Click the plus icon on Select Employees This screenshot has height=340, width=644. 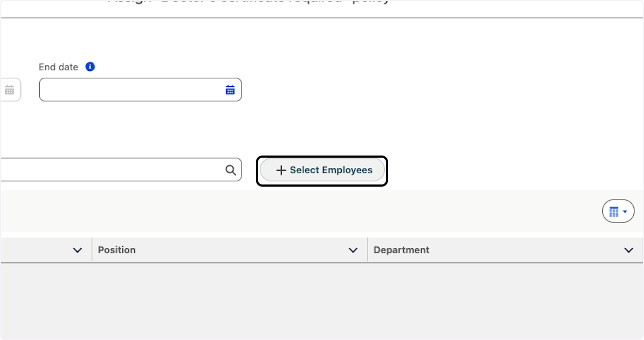[x=281, y=170]
